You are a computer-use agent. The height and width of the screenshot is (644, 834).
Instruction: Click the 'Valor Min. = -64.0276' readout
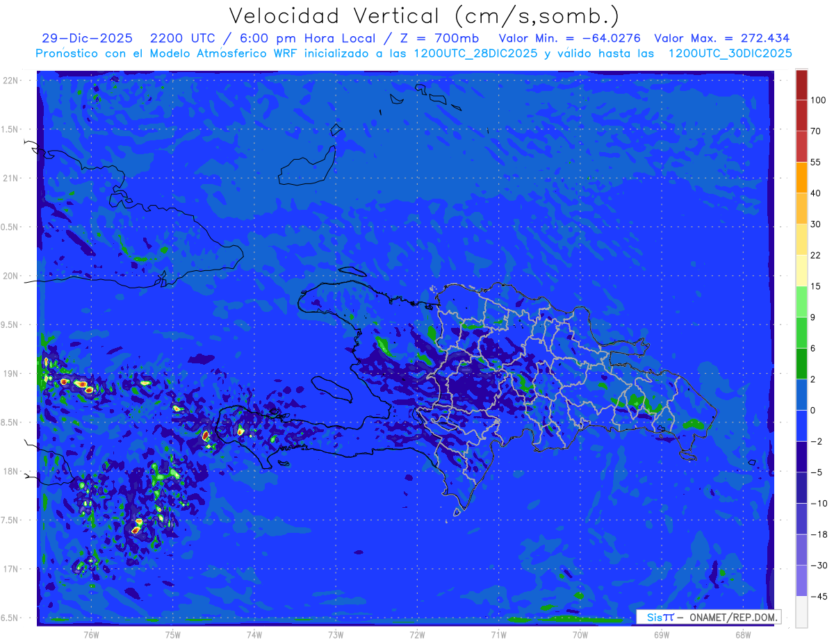tap(570, 38)
